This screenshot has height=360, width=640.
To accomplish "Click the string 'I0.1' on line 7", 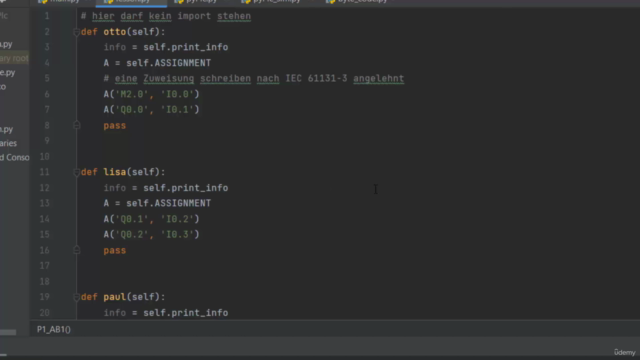I will point(178,110).
